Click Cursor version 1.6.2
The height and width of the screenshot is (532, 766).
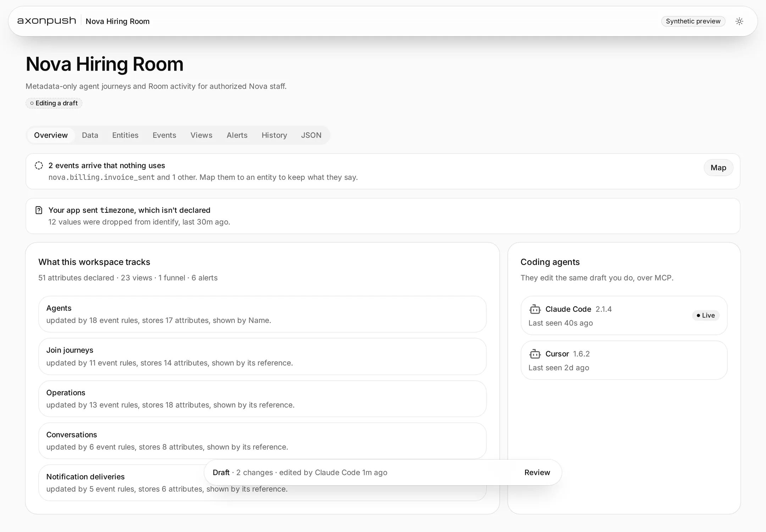coord(581,354)
